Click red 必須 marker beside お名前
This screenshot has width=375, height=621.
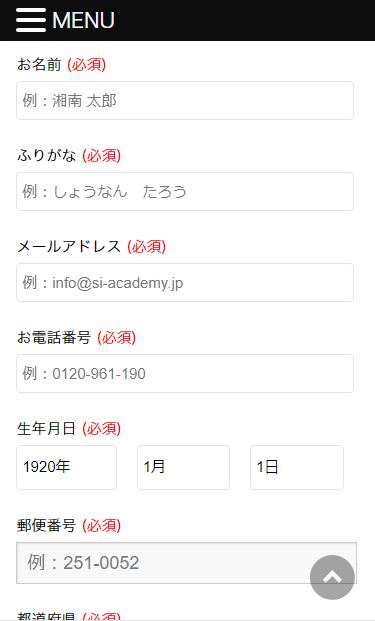point(87,64)
